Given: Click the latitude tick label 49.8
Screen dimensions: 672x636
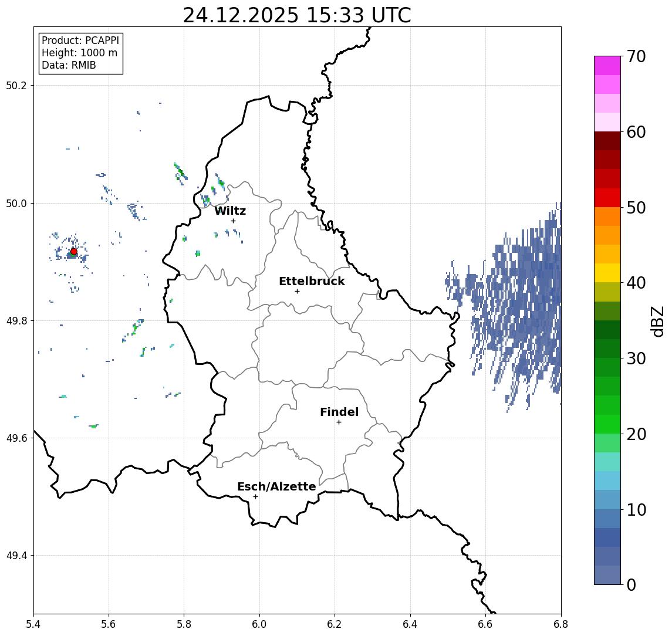Looking at the screenshot, I should pos(16,320).
